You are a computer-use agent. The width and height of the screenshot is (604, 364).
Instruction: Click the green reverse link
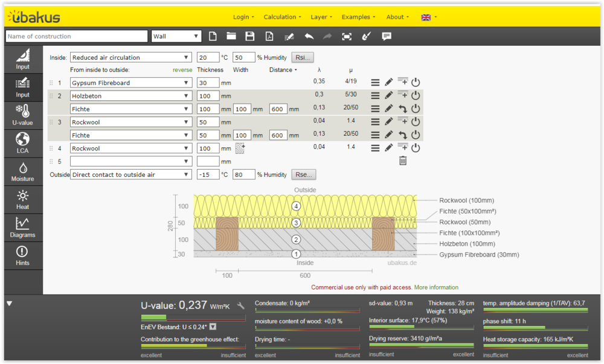click(182, 70)
